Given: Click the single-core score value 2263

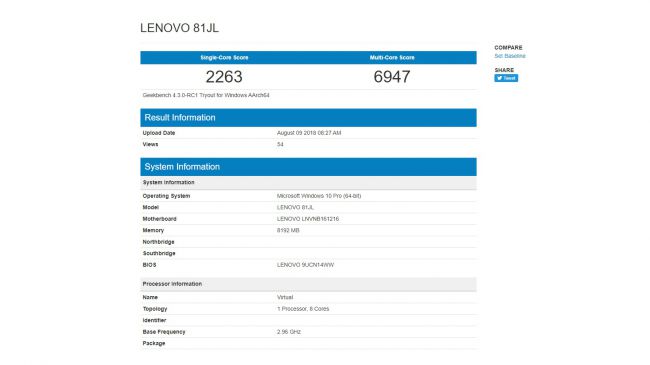Looking at the screenshot, I should (224, 77).
